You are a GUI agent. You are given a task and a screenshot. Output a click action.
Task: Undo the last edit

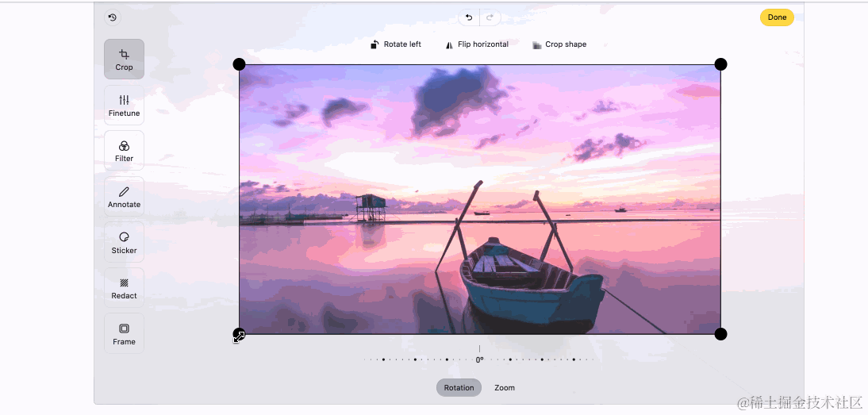click(469, 17)
